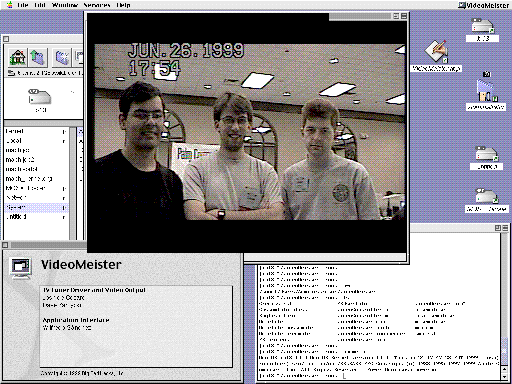This screenshot has height=384, width=512.
Task: Open the Services menu
Action: click(x=97, y=5)
